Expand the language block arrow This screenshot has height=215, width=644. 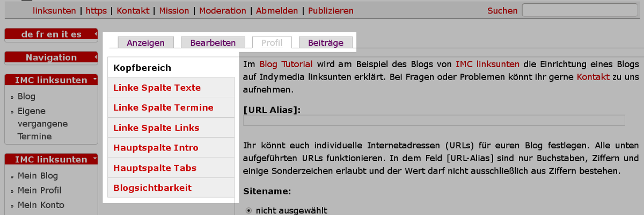(x=95, y=33)
